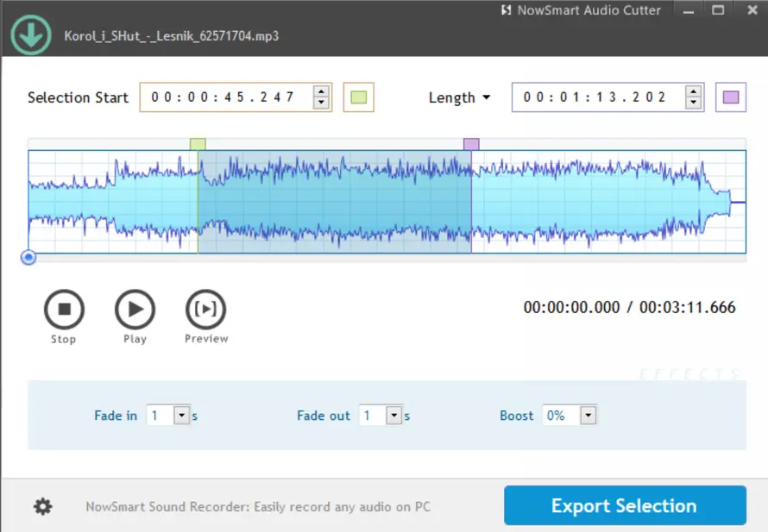Increase Selection Start with the up stepper arrow
The image size is (768, 532).
(x=321, y=91)
